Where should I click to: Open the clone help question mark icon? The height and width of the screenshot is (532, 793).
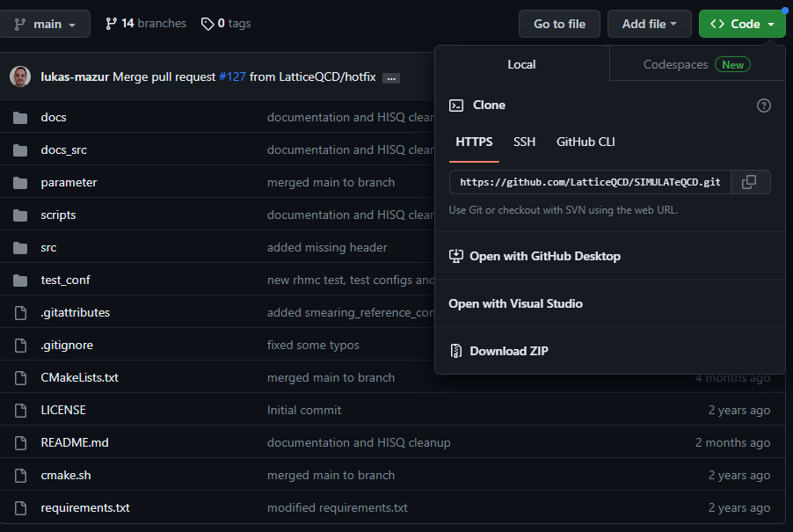[x=763, y=106]
